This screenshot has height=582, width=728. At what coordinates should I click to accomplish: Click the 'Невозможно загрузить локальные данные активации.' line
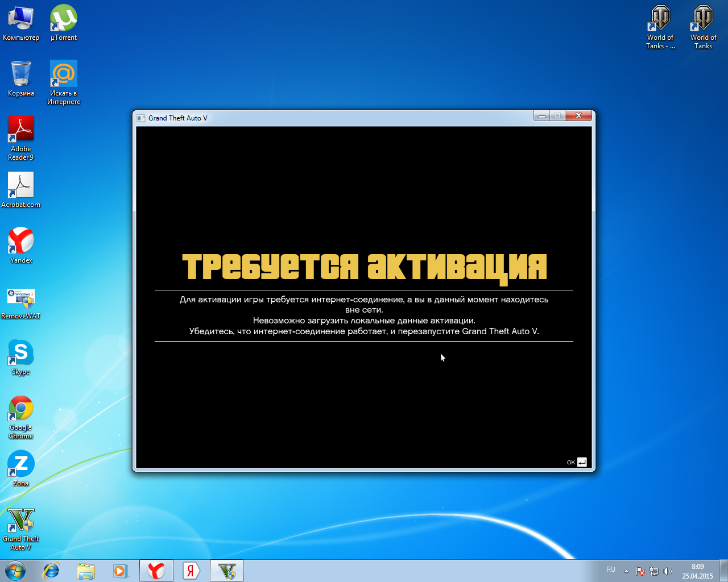point(364,321)
